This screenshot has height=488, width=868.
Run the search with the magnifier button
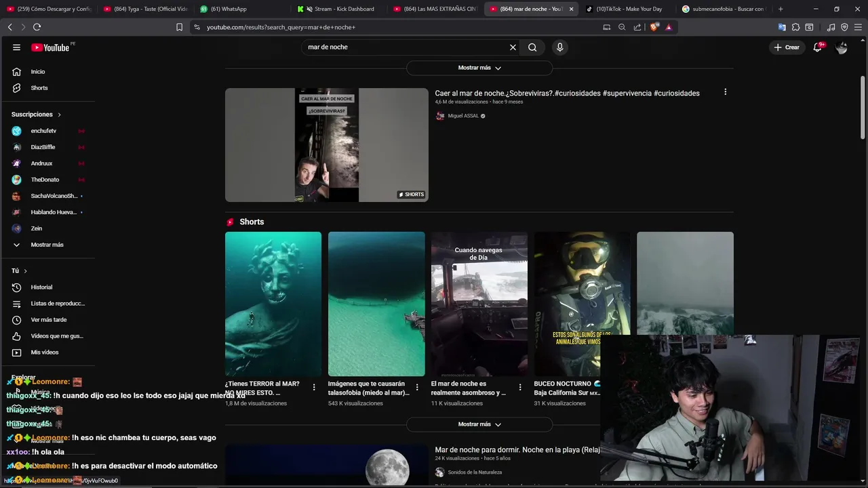point(532,47)
